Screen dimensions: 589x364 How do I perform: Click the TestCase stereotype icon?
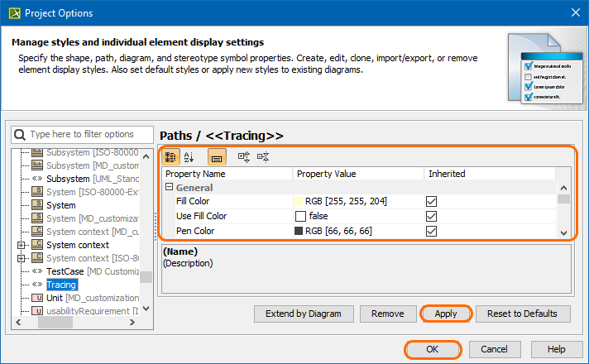pos(36,271)
